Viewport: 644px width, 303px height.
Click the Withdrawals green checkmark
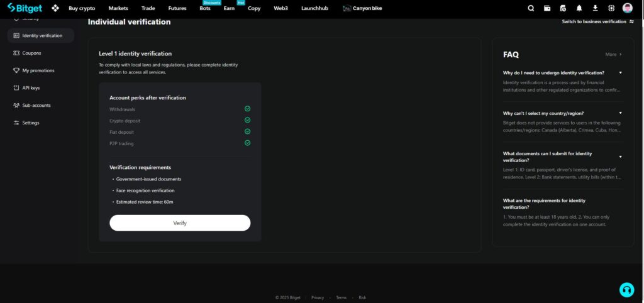[x=247, y=109]
